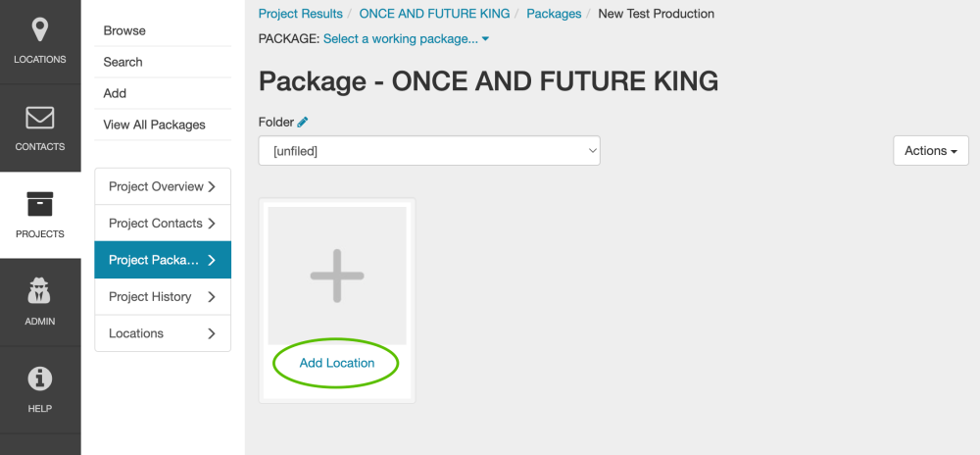Click the Contacts envelope icon
This screenshot has width=980, height=455.
[39, 118]
